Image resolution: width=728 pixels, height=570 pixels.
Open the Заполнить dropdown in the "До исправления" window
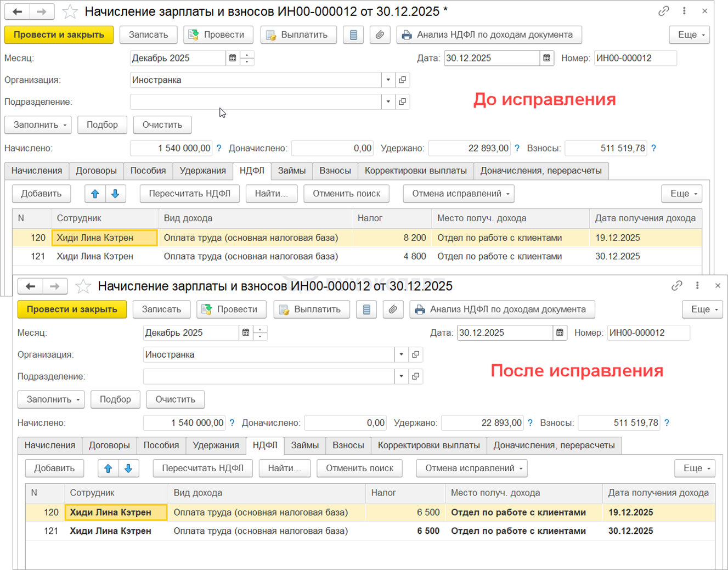coord(38,125)
